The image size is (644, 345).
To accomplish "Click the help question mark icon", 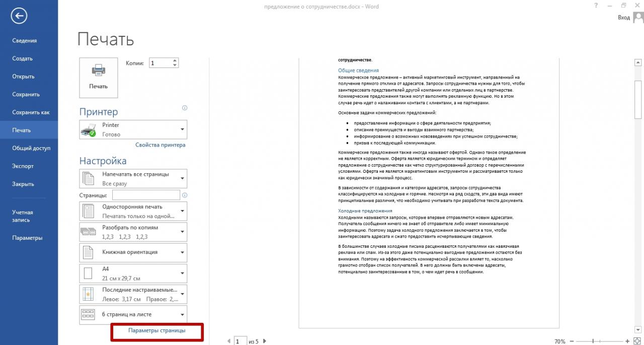I will [595, 6].
